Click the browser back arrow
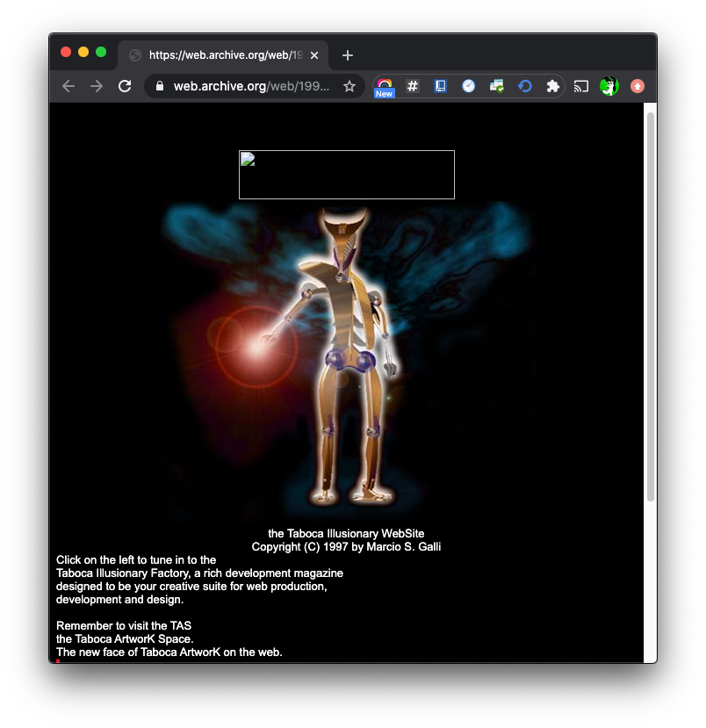The height and width of the screenshot is (728, 706). point(68,86)
